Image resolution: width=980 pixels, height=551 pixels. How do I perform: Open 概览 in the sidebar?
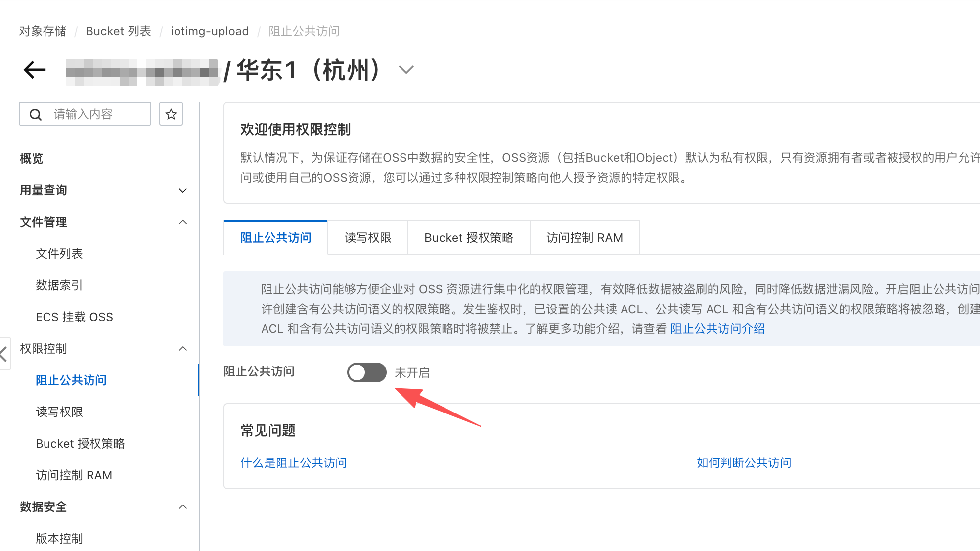32,159
